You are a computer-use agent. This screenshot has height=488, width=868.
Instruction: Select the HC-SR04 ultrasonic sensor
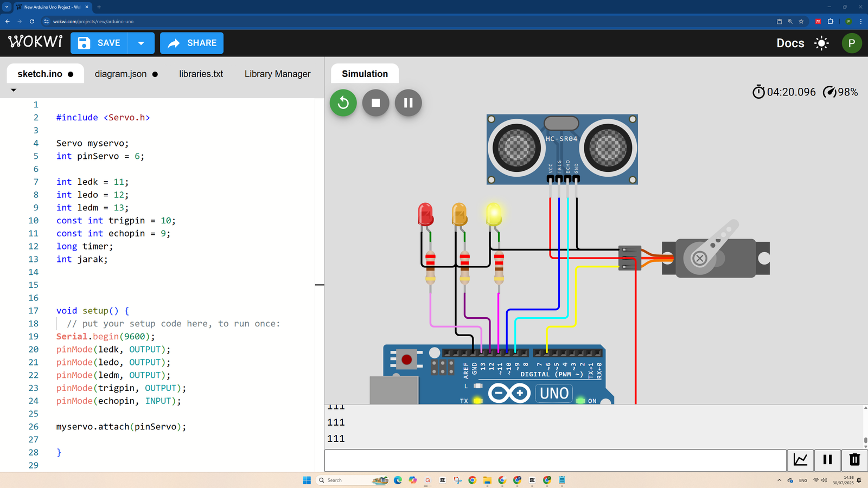click(562, 149)
